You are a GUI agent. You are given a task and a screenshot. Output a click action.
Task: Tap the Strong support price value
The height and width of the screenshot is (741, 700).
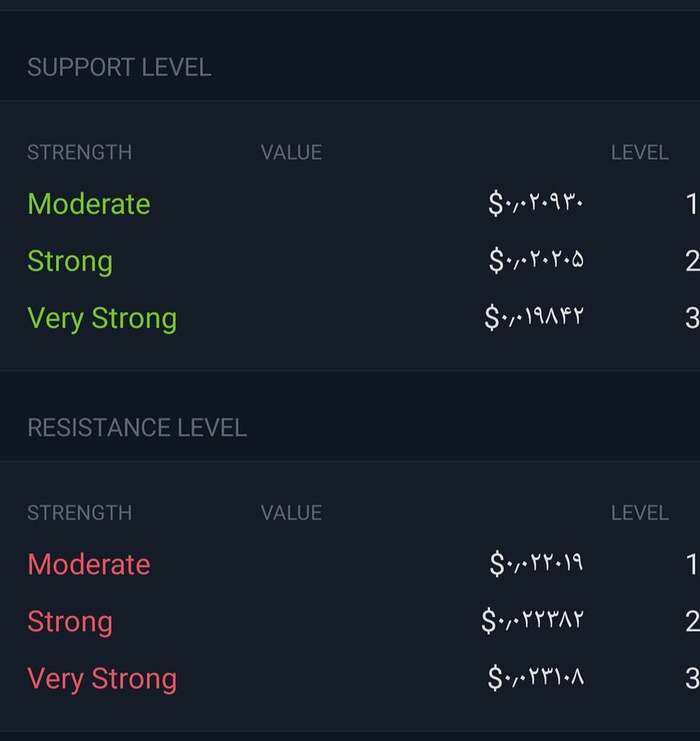536,261
